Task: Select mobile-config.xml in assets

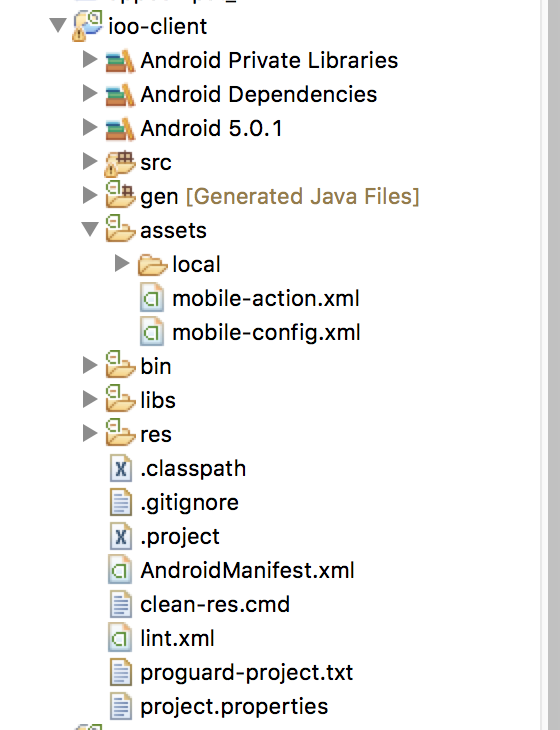Action: (266, 333)
